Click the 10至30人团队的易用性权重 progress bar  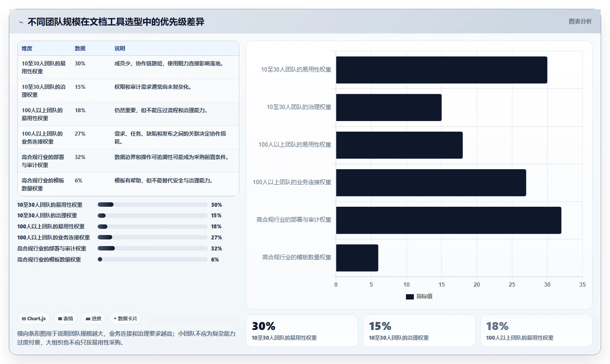[x=152, y=205]
